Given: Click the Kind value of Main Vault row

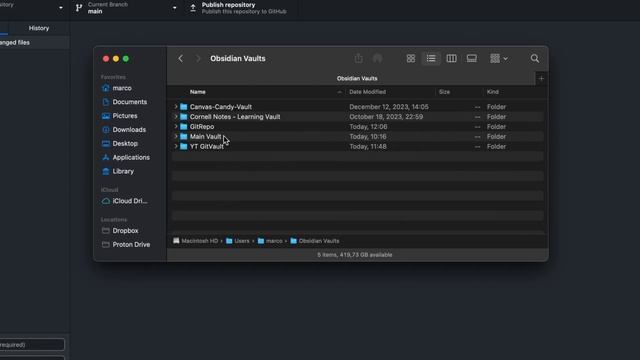Looking at the screenshot, I should pyautogui.click(x=496, y=136).
